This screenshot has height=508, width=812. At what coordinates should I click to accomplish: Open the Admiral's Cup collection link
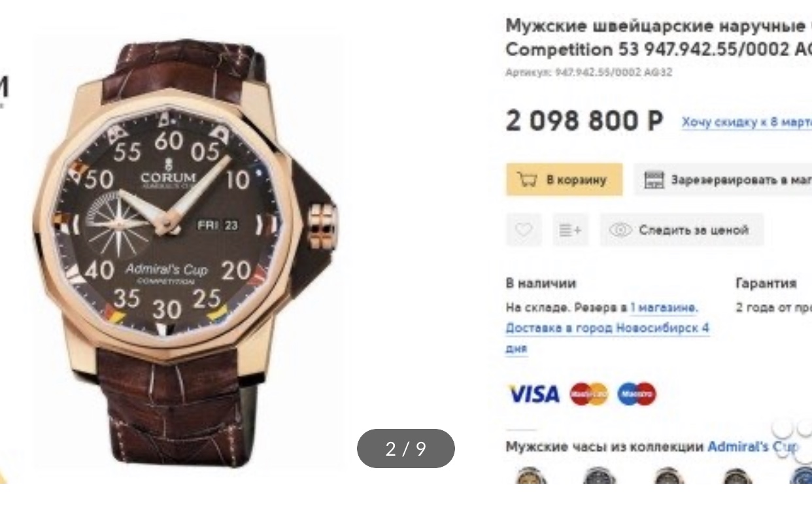[x=753, y=447]
